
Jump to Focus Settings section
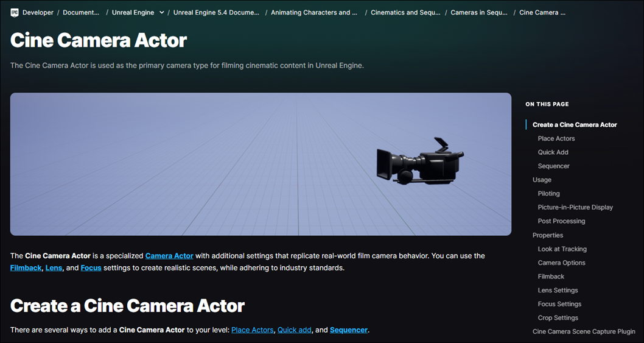pos(559,304)
